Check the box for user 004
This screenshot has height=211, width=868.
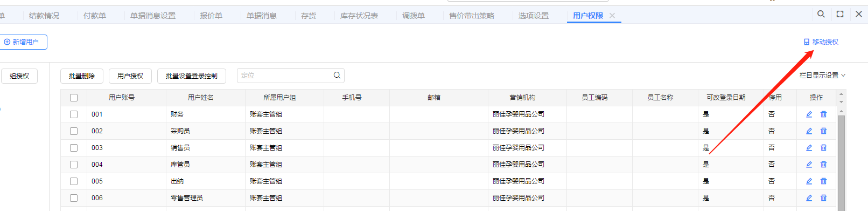[74, 165]
